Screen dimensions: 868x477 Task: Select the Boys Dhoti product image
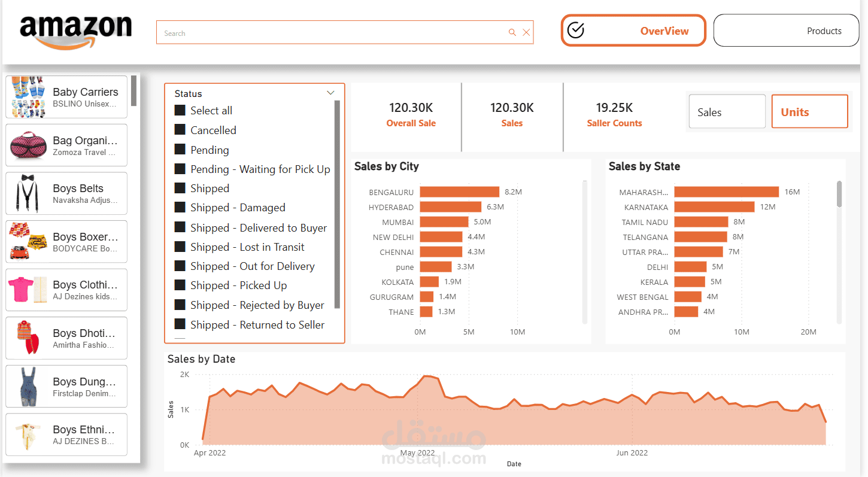[x=28, y=338]
